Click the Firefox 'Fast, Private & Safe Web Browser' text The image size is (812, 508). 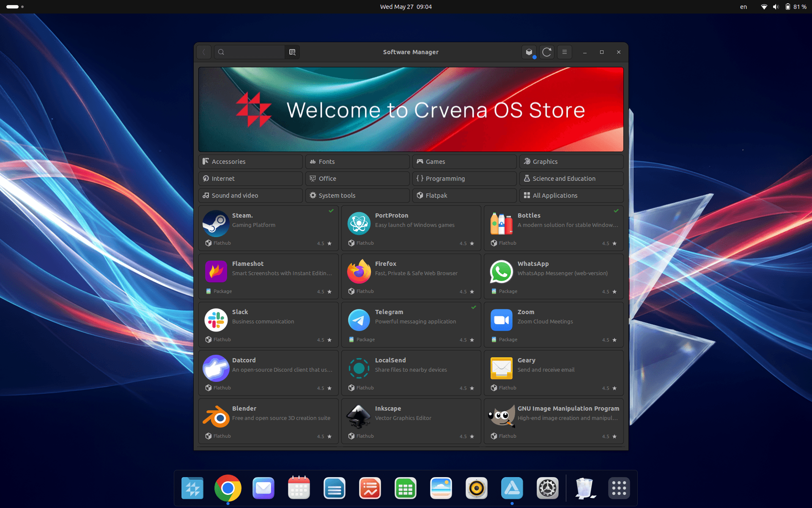pos(416,273)
